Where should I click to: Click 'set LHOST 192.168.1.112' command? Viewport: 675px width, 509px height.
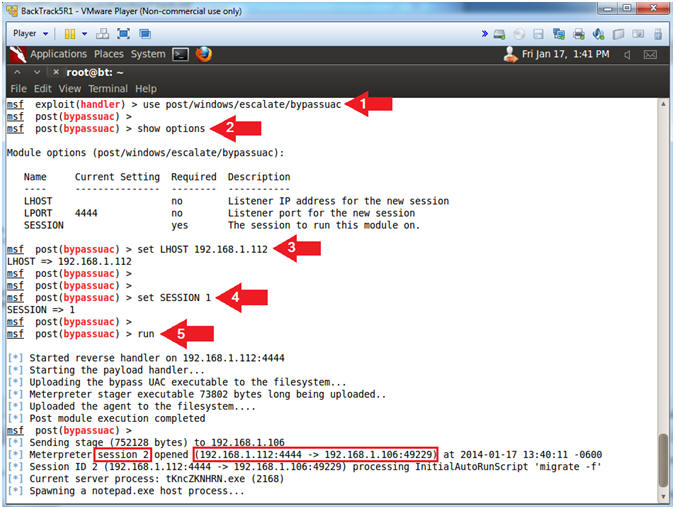click(x=202, y=249)
